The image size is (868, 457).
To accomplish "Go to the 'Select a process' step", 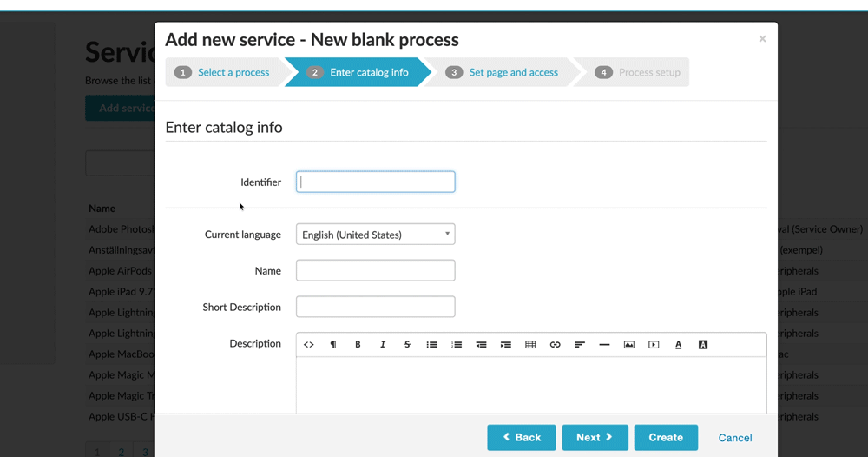I will tap(233, 72).
